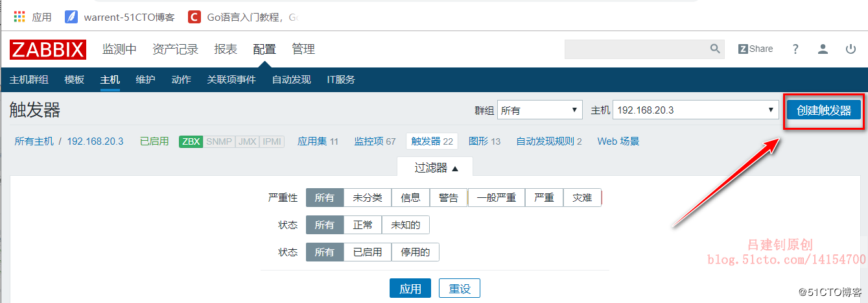Expand the 主机 192.168.20.3 dropdown

[x=696, y=110]
